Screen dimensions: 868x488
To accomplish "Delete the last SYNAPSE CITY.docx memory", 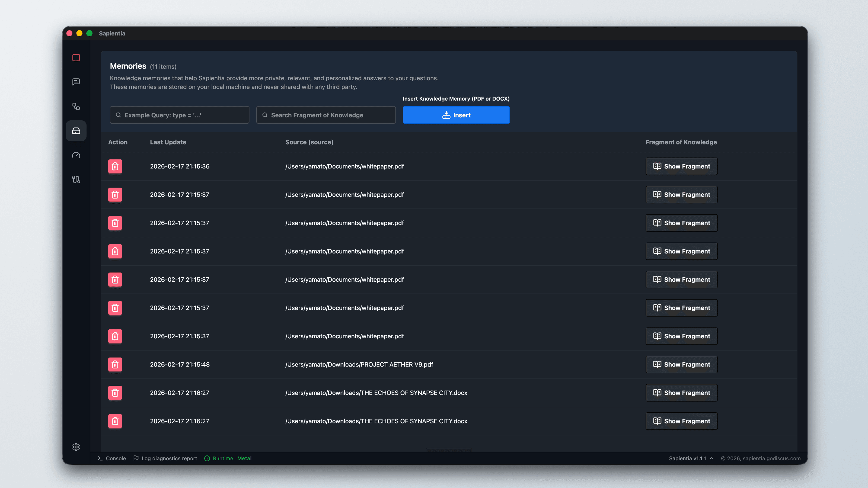I will click(115, 421).
